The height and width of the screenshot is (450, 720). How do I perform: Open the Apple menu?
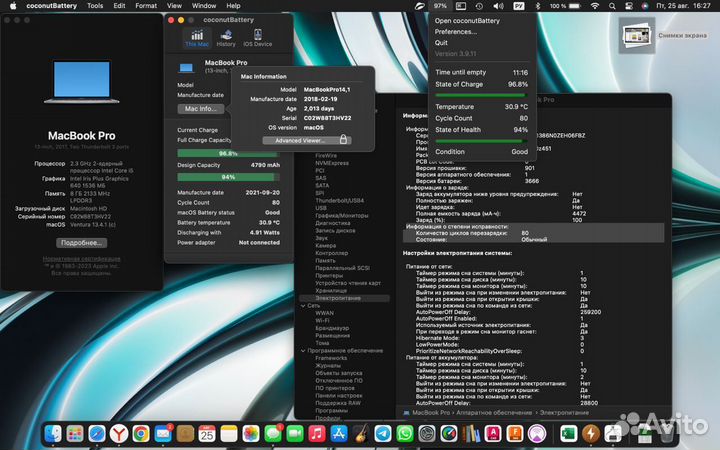coord(13,6)
